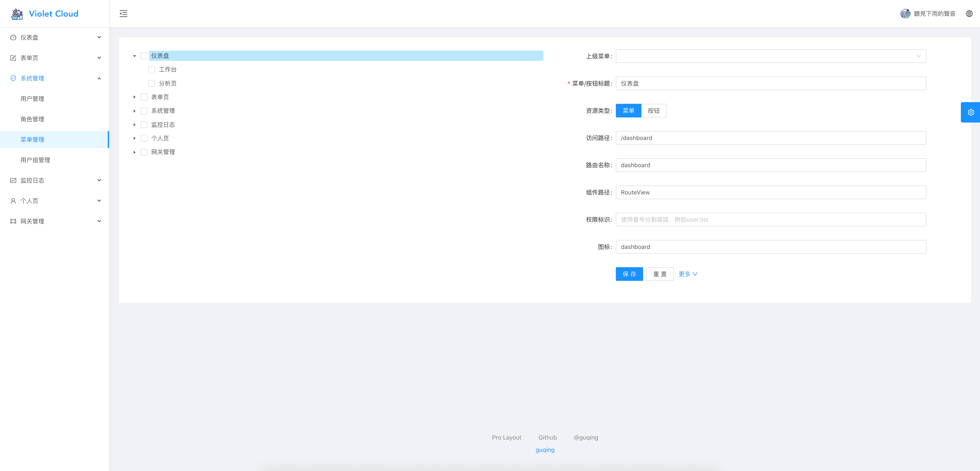This screenshot has height=471, width=980.
Task: Select the 按钮 resource type option
Action: pyautogui.click(x=653, y=111)
